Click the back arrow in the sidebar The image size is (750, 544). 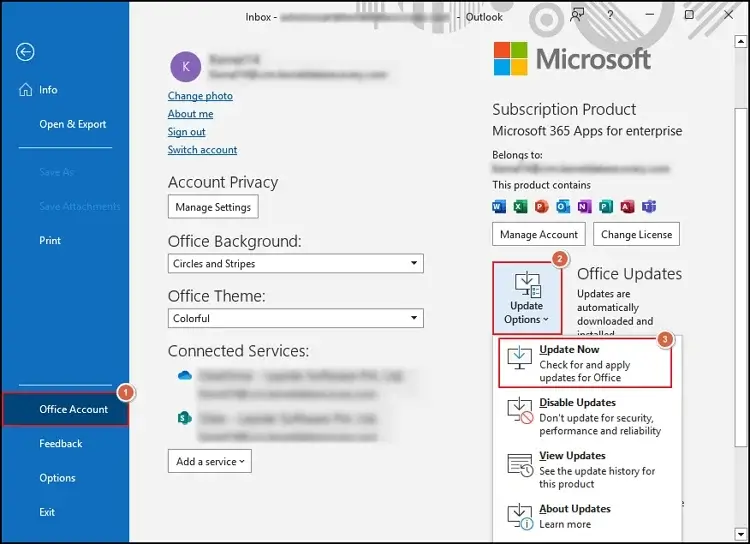coord(26,53)
